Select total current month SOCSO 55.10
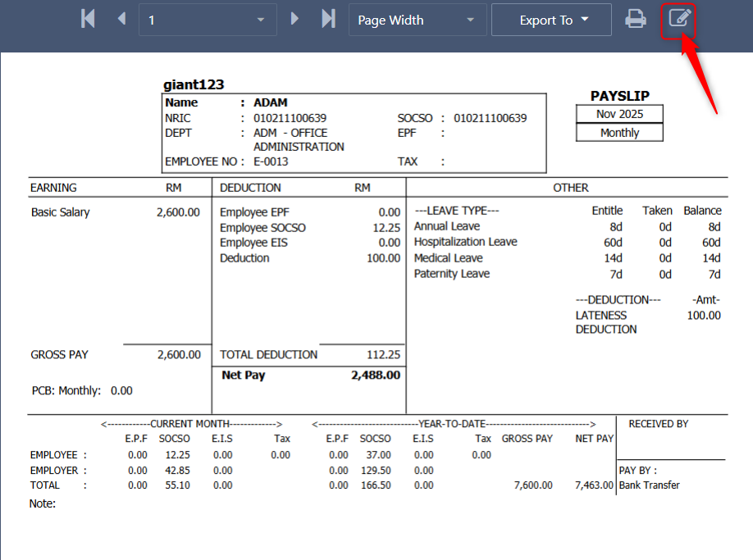The height and width of the screenshot is (560, 753). coord(178,485)
